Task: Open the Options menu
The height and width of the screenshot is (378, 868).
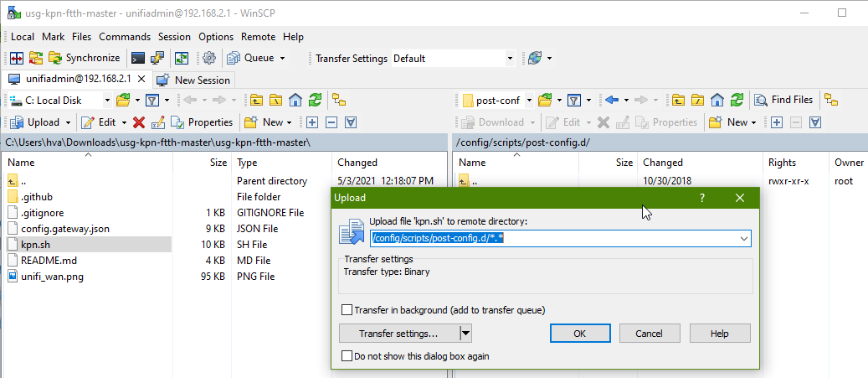Action: coord(216,37)
